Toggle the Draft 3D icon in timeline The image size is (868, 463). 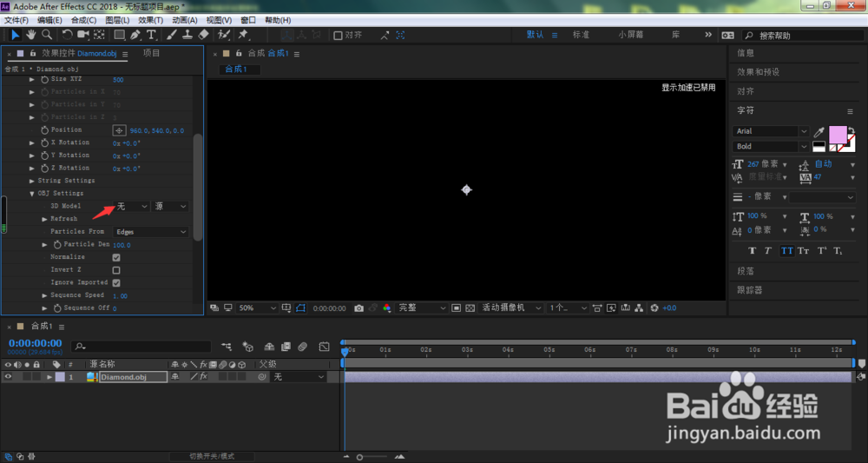(247, 347)
